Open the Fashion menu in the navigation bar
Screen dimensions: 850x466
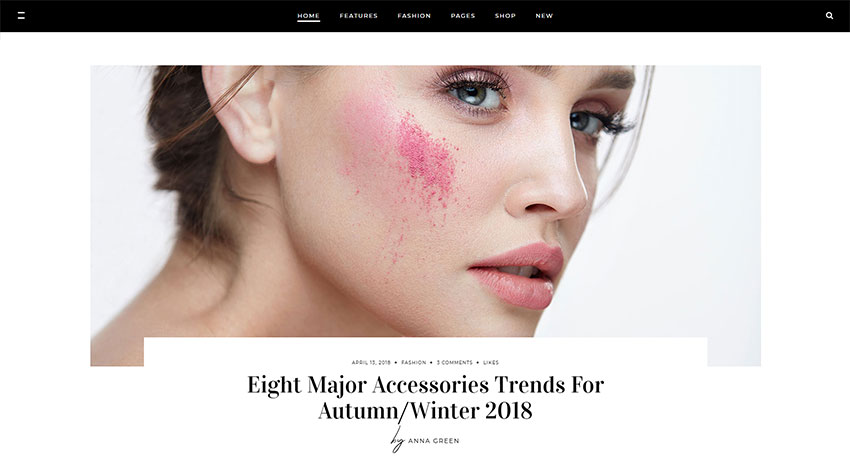(x=414, y=16)
